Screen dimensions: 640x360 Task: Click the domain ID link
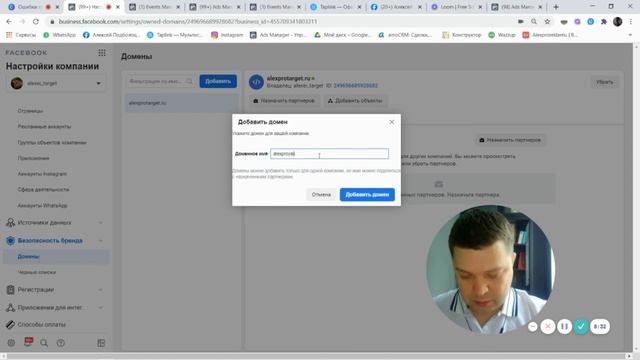[356, 86]
